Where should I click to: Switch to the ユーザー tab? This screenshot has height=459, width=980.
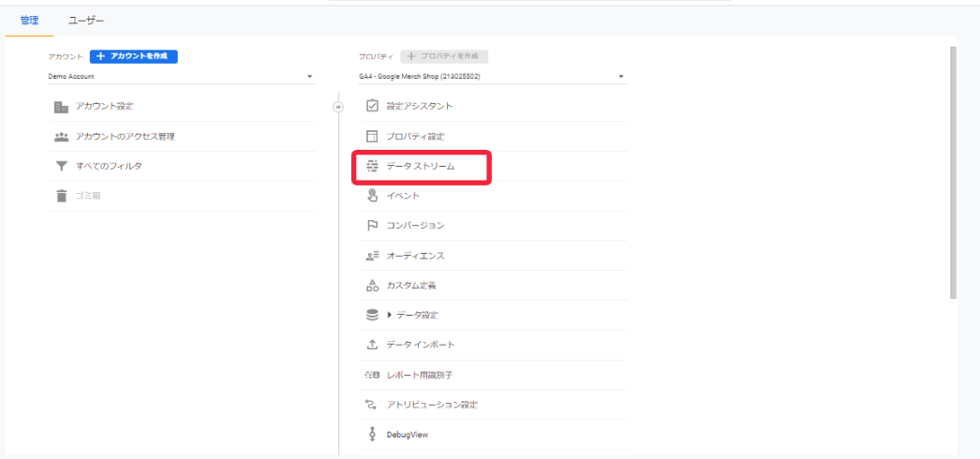click(x=86, y=21)
